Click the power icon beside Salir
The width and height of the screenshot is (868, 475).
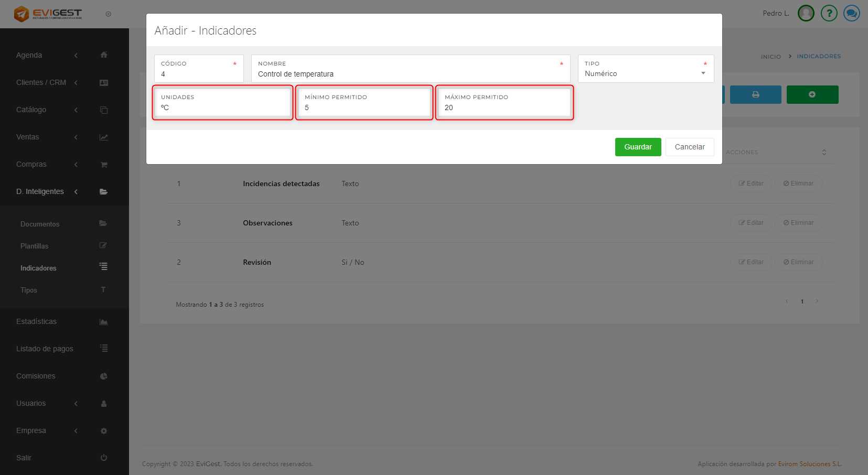104,458
